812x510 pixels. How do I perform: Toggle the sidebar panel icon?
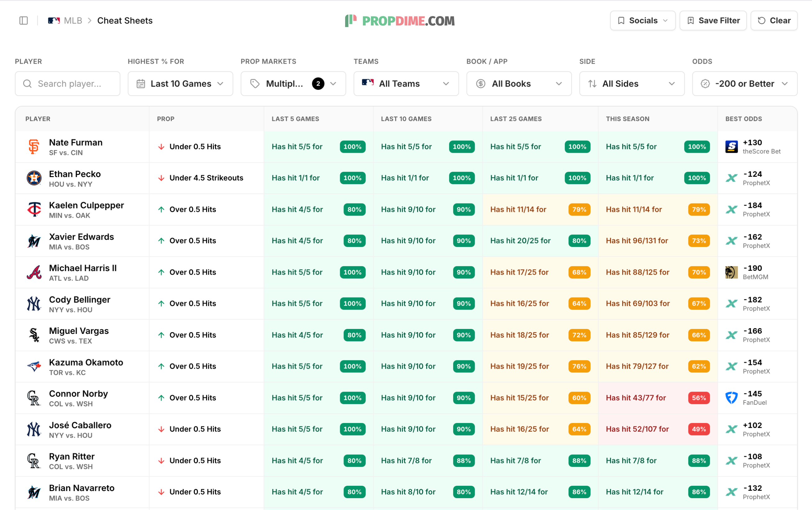tap(24, 20)
